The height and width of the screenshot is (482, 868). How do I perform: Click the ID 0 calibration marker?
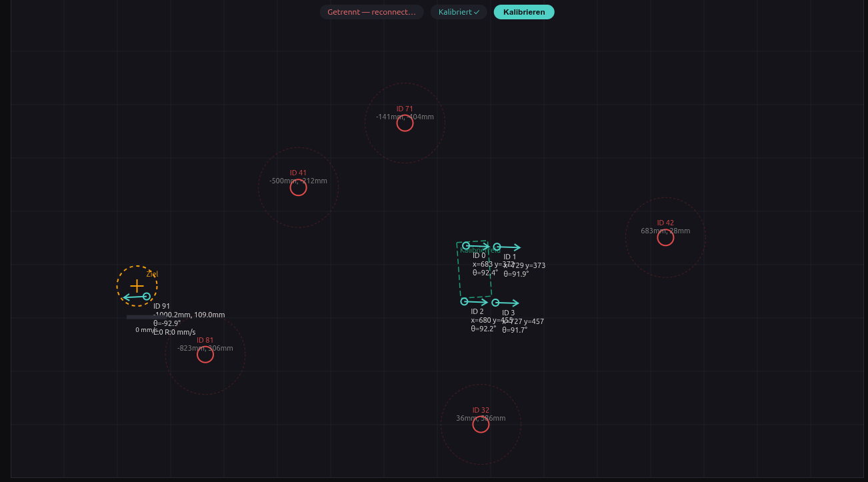[x=466, y=246]
